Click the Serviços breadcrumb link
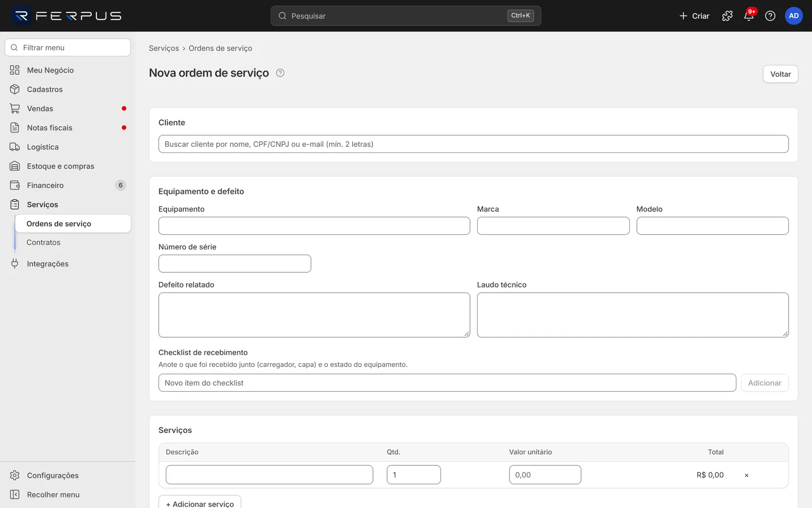Image resolution: width=812 pixels, height=508 pixels. (164, 48)
